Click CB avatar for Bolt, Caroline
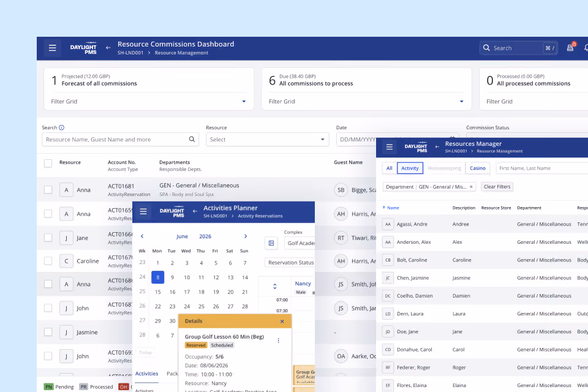 tap(388, 260)
